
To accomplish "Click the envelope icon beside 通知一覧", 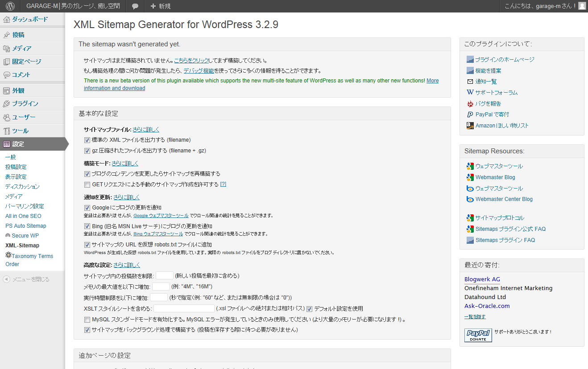I will click(x=470, y=82).
